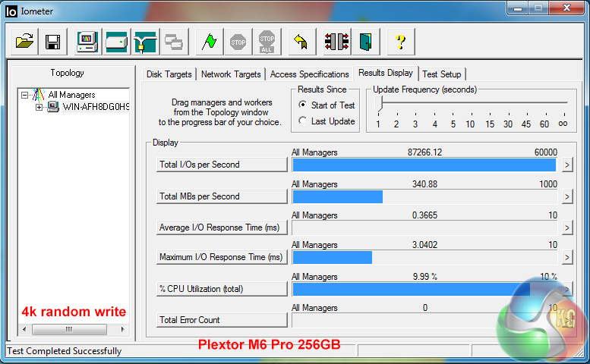This screenshot has width=590, height=364.
Task: Select Start of Test radio button
Action: [302, 105]
